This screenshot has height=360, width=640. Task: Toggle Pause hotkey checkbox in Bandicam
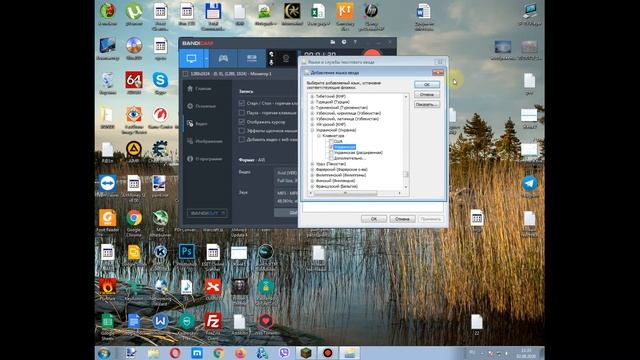point(242,113)
